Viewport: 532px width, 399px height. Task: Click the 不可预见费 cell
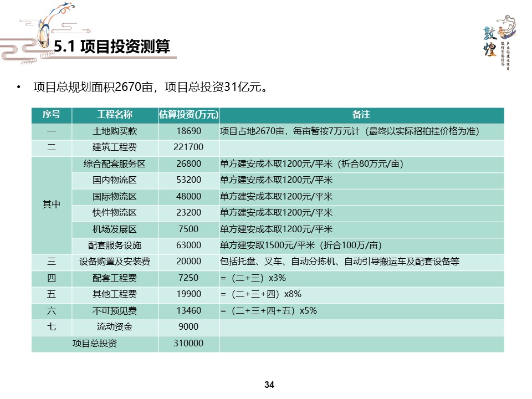click(x=115, y=311)
